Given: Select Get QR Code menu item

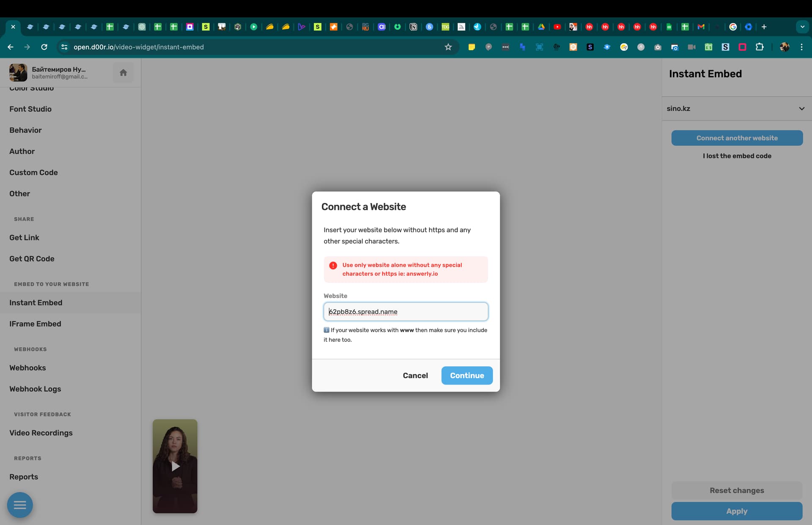Looking at the screenshot, I should [x=32, y=259].
